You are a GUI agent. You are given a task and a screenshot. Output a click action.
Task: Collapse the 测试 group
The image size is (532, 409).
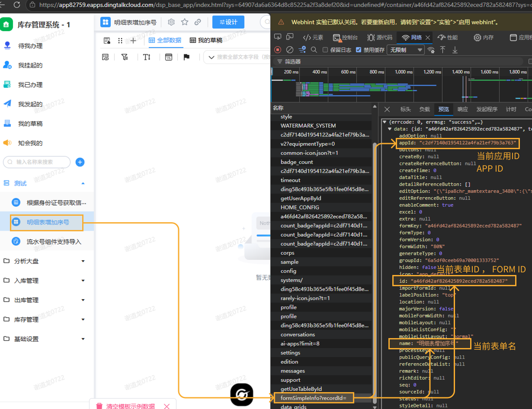pos(83,183)
